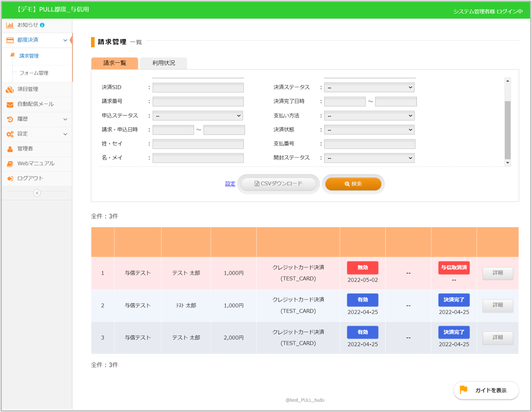Click the 項目管理 cubes icon

tap(10, 89)
